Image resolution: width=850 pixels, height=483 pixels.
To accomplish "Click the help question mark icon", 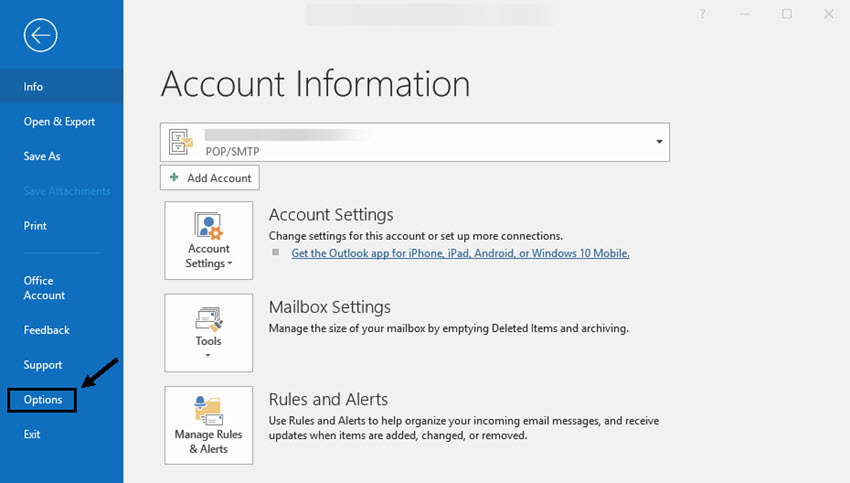I will 703,14.
